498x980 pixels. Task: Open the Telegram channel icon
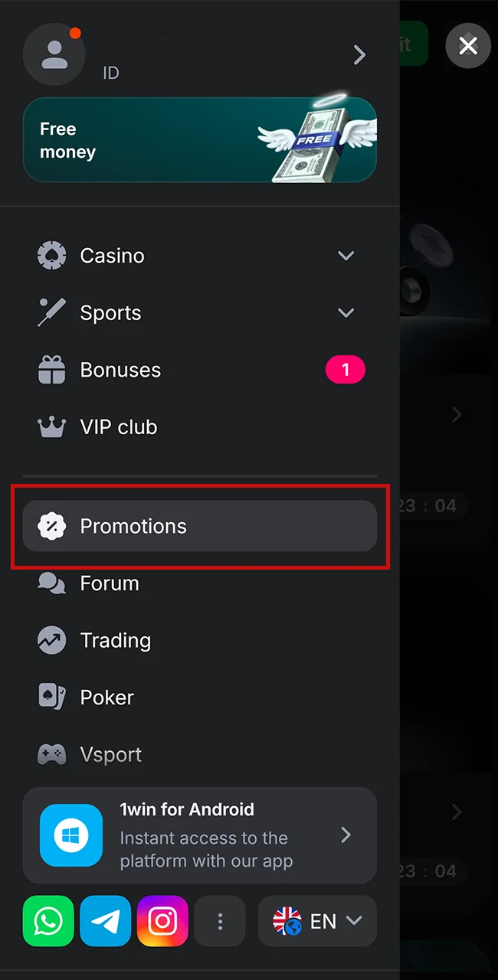105,921
